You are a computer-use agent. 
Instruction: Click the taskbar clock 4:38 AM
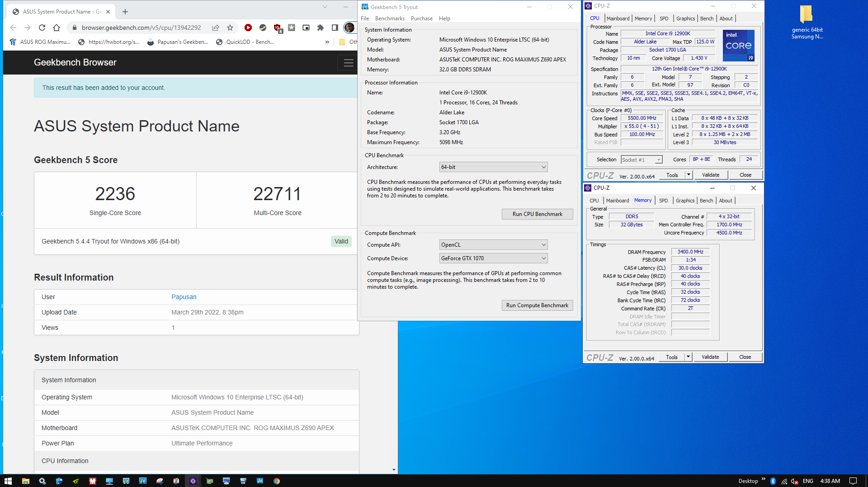(x=830, y=481)
